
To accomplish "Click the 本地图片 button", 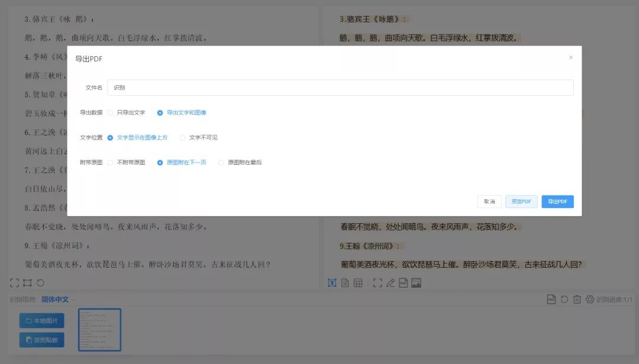I will pos(42,321).
